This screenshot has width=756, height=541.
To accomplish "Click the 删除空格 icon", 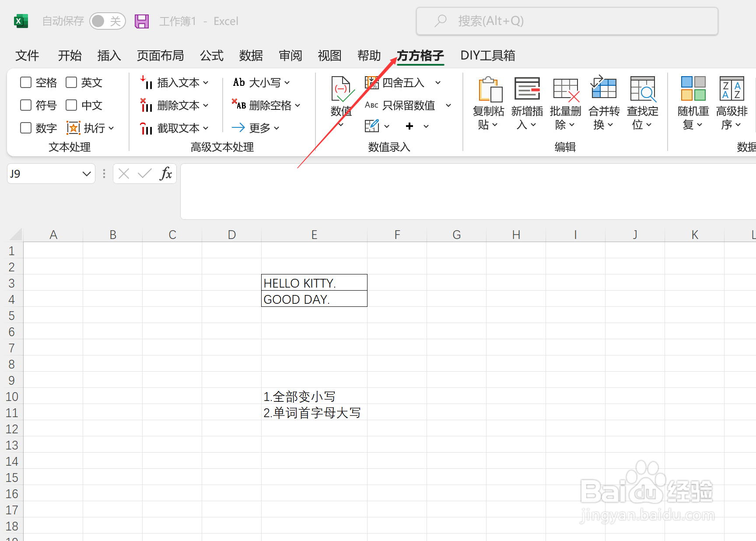I will tap(239, 105).
